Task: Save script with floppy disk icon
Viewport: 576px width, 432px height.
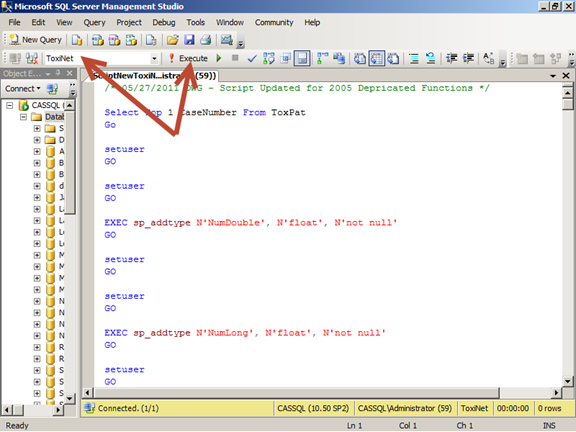Action: (189, 40)
